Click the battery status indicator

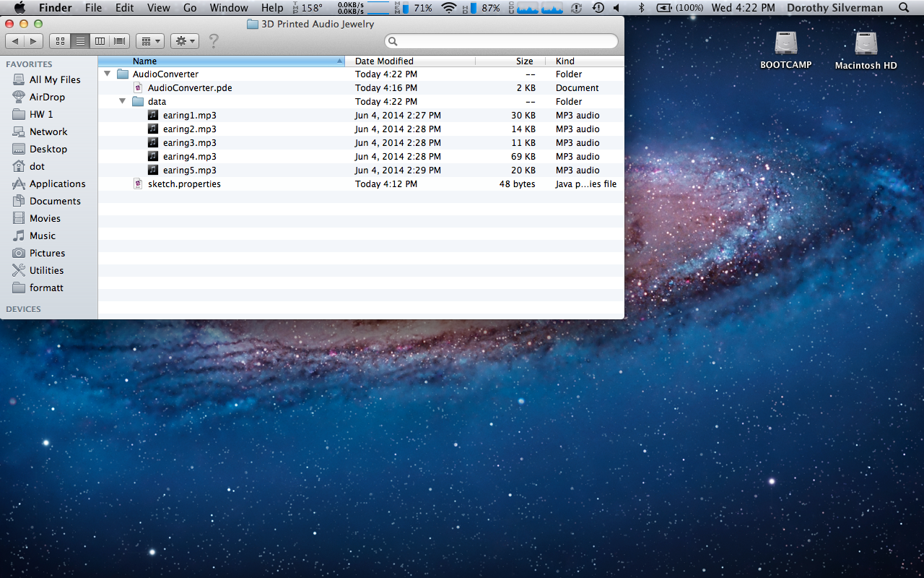(679, 8)
